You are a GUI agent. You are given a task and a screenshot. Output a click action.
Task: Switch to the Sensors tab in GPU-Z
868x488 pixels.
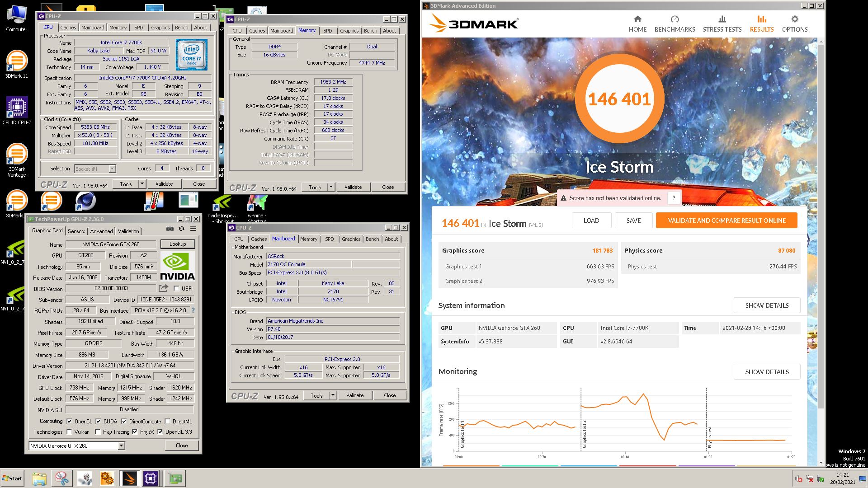(x=76, y=231)
